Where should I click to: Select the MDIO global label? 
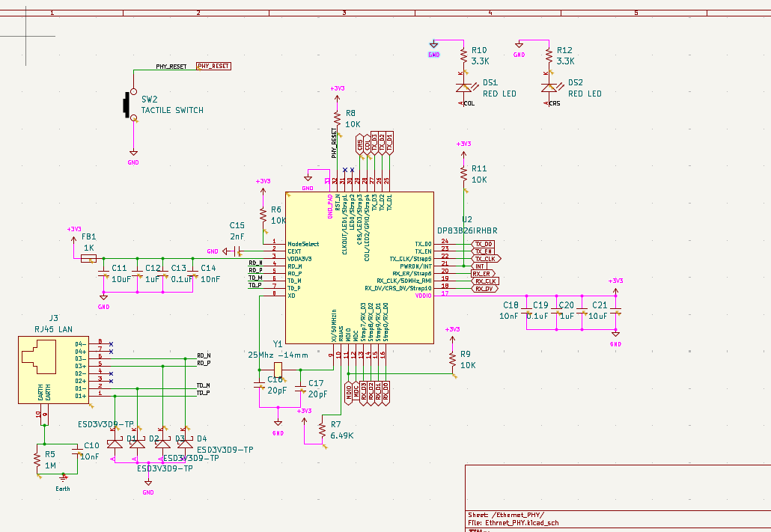click(x=349, y=393)
